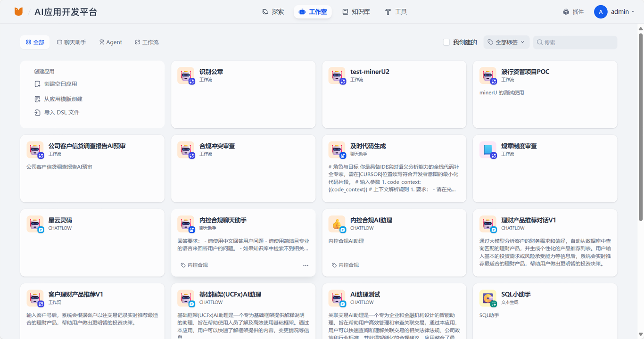Open the admin account dropdown arrow
This screenshot has height=339, width=644.
tap(633, 12)
